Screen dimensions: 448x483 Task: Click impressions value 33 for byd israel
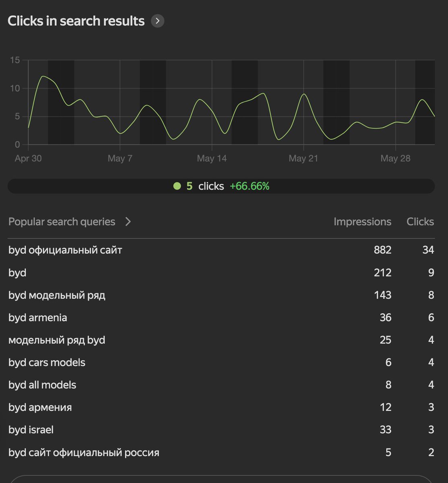pyautogui.click(x=385, y=430)
